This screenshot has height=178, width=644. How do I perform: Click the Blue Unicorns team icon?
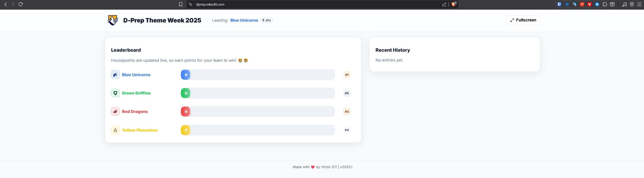pyautogui.click(x=115, y=75)
